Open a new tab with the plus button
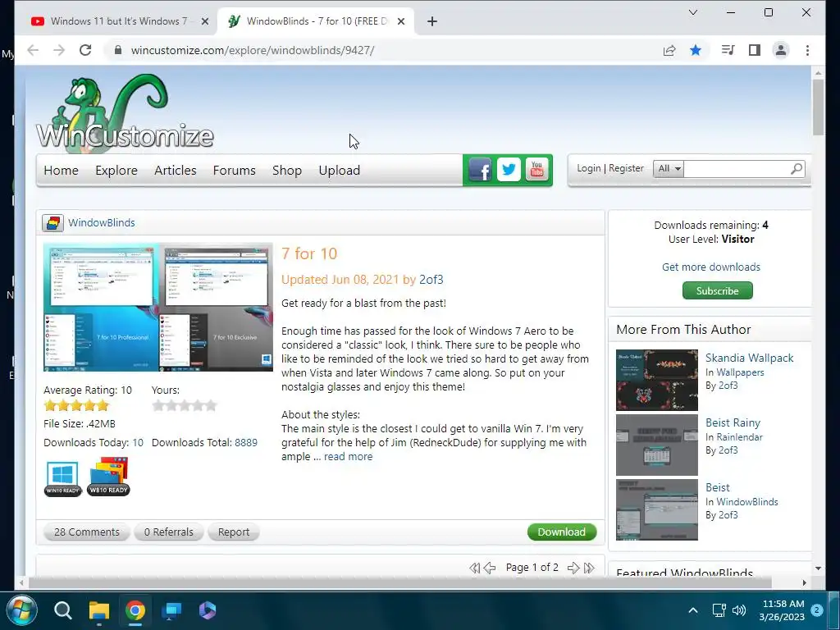Image resolution: width=840 pixels, height=630 pixels. pos(432,21)
